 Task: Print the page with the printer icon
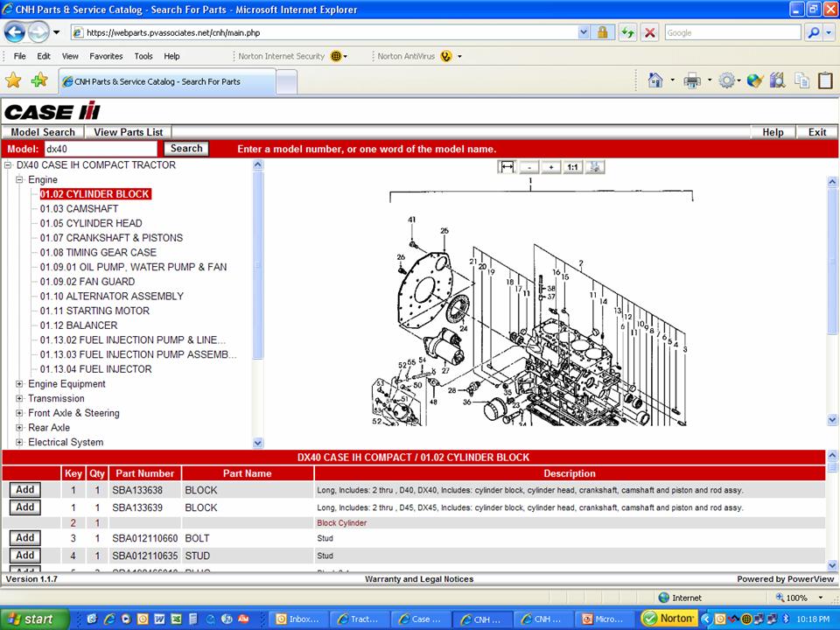pyautogui.click(x=692, y=80)
